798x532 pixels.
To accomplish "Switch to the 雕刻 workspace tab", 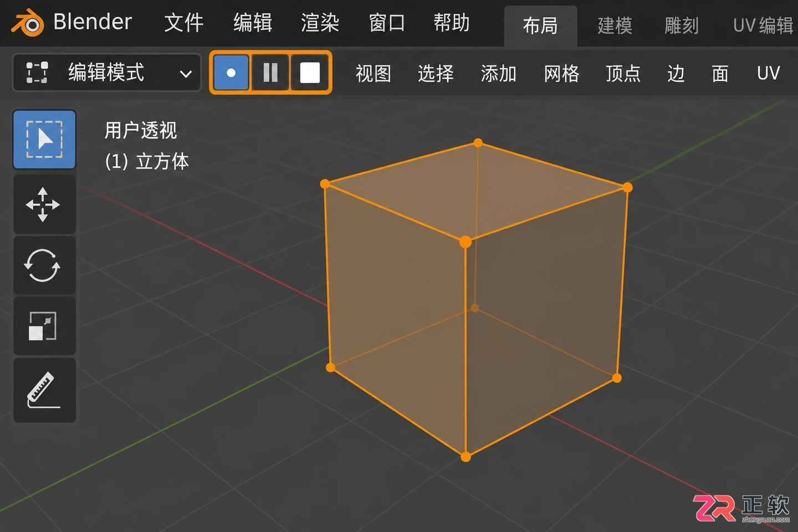I will [682, 25].
